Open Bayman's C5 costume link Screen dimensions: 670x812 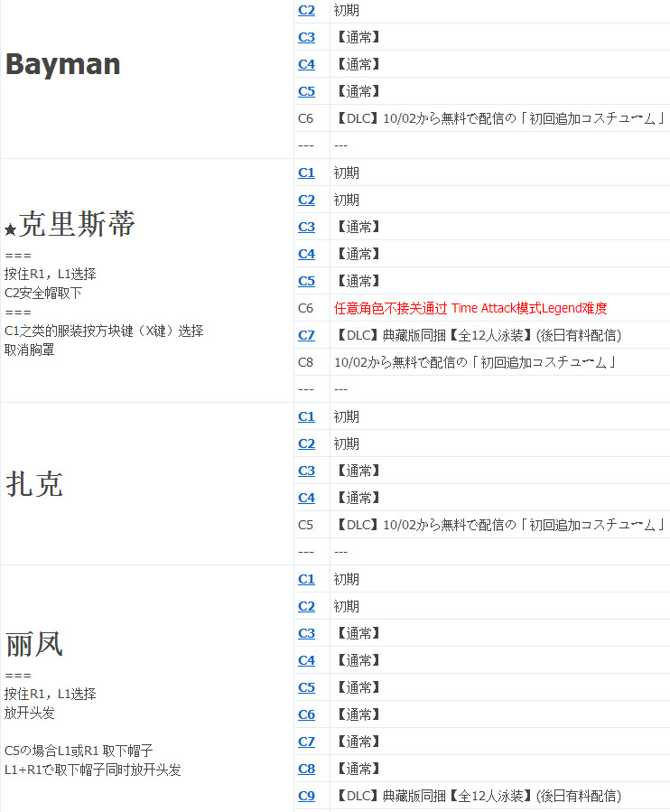coord(306,91)
